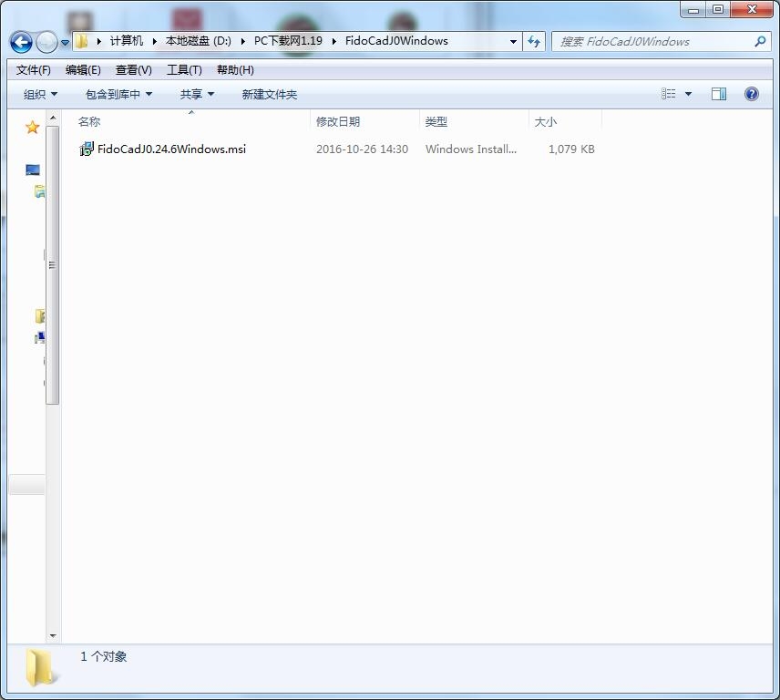Expand the 包含到库中 dropdown
The height and width of the screenshot is (700, 780).
pos(118,94)
